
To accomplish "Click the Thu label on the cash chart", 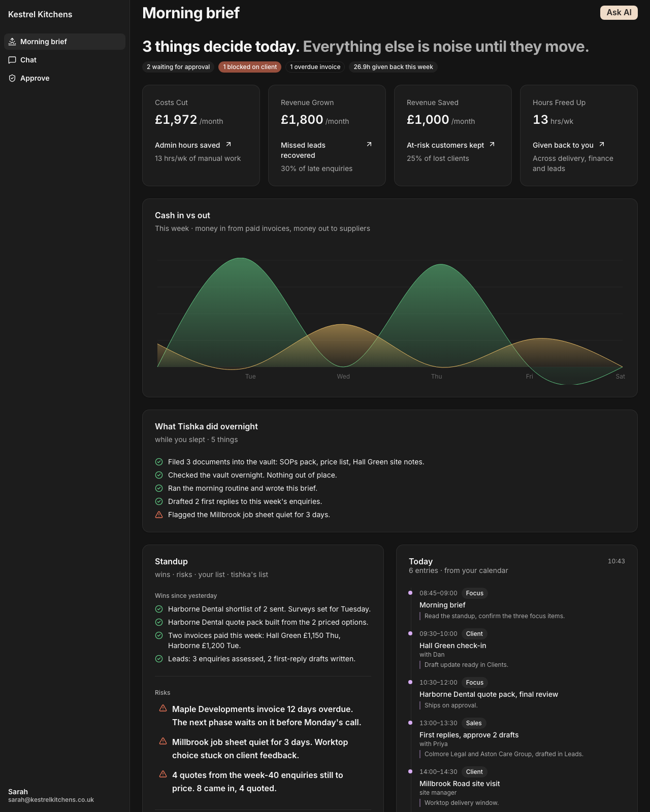I will pos(437,377).
